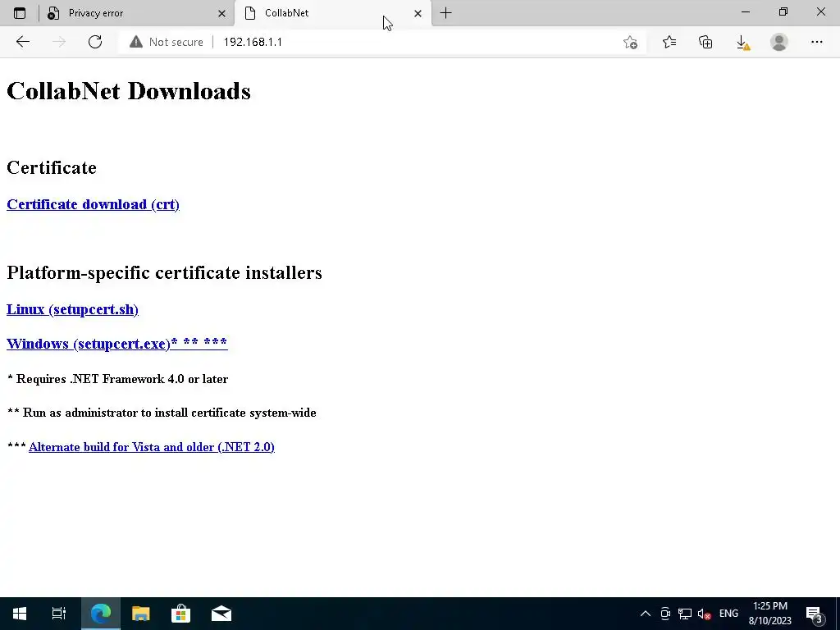Open the Windows setupcert.exe link
Viewport: 840px width, 630px height.
[x=116, y=343]
